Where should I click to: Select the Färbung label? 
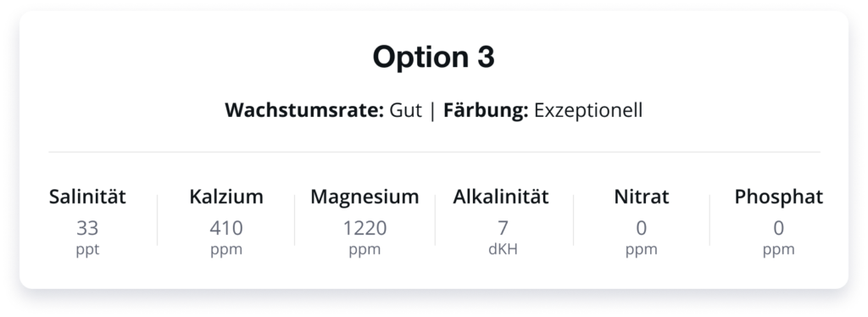[x=486, y=110]
